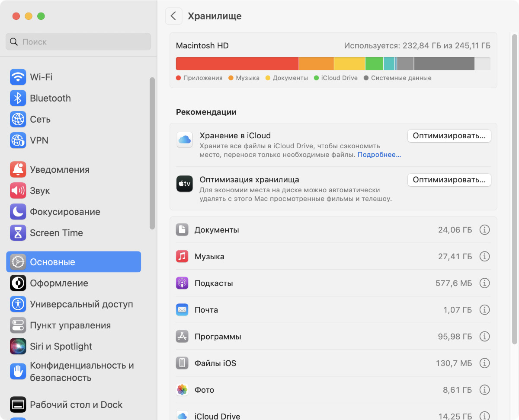519x420 pixels.
Task: Optimize Хранение в iCloud storage
Action: click(449, 136)
